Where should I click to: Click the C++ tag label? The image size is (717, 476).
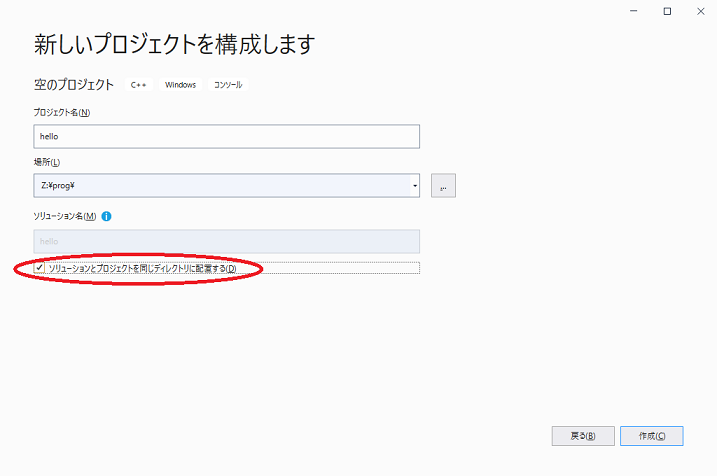(139, 85)
